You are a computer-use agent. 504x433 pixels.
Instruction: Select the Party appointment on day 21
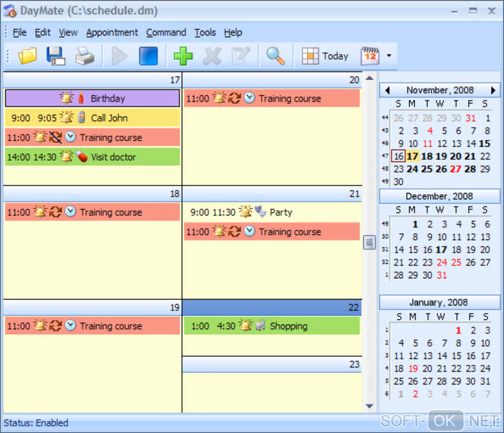[x=272, y=212]
